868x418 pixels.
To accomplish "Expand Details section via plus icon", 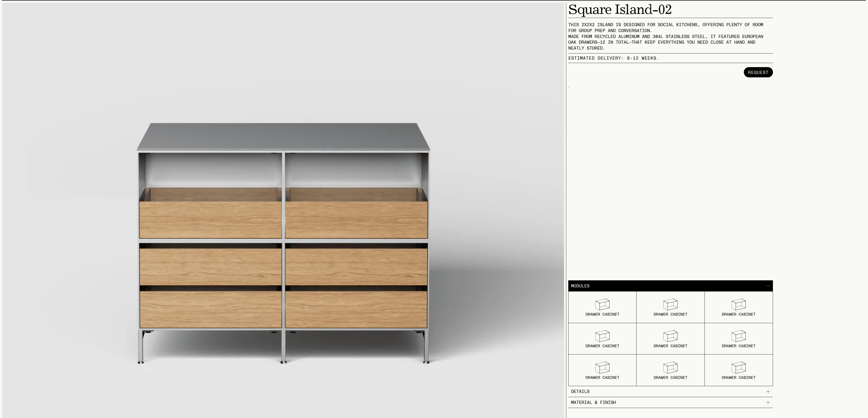I will (768, 392).
